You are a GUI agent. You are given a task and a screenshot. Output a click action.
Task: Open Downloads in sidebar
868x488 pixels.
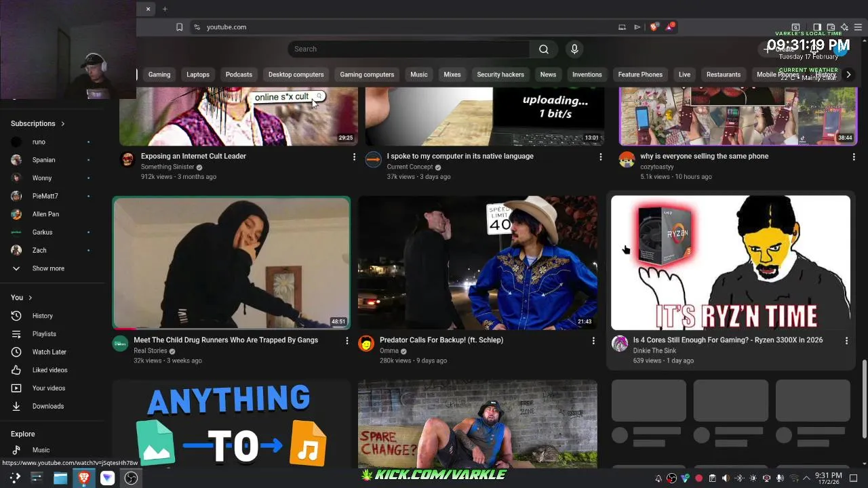point(47,406)
